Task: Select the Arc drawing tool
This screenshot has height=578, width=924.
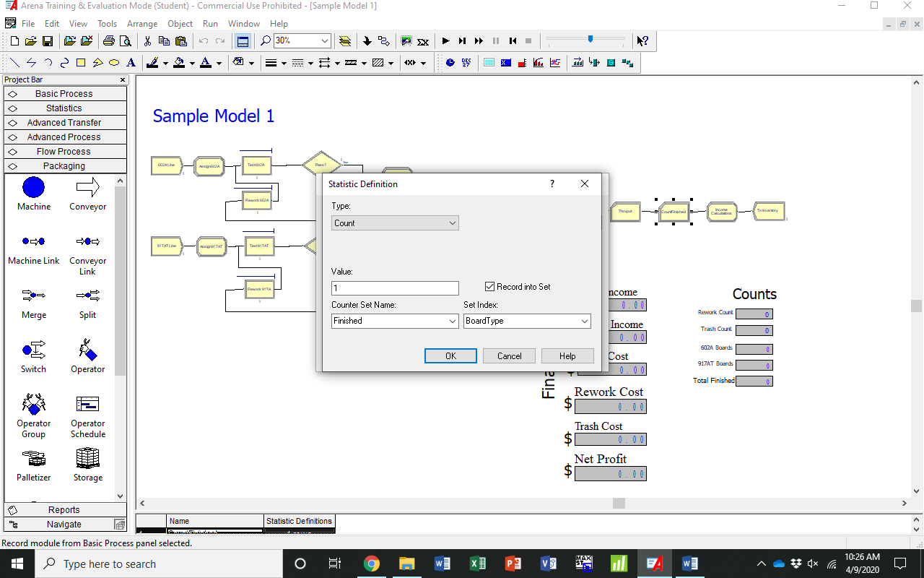Action: (x=48, y=63)
